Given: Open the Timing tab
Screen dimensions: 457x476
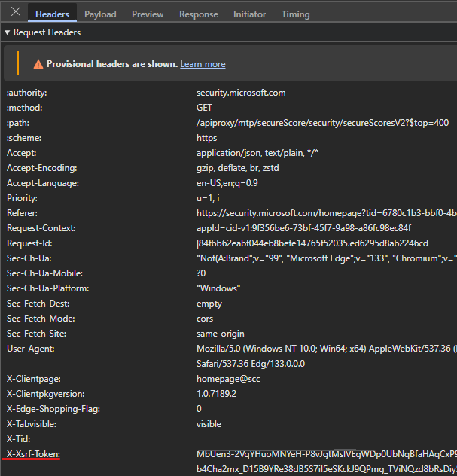Looking at the screenshot, I should click(x=296, y=14).
